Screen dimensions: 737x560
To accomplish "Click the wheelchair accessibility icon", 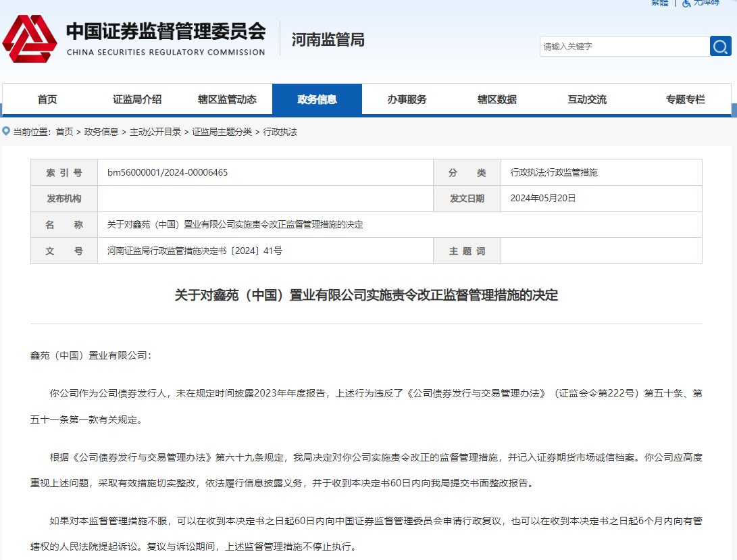I will [x=686, y=3].
